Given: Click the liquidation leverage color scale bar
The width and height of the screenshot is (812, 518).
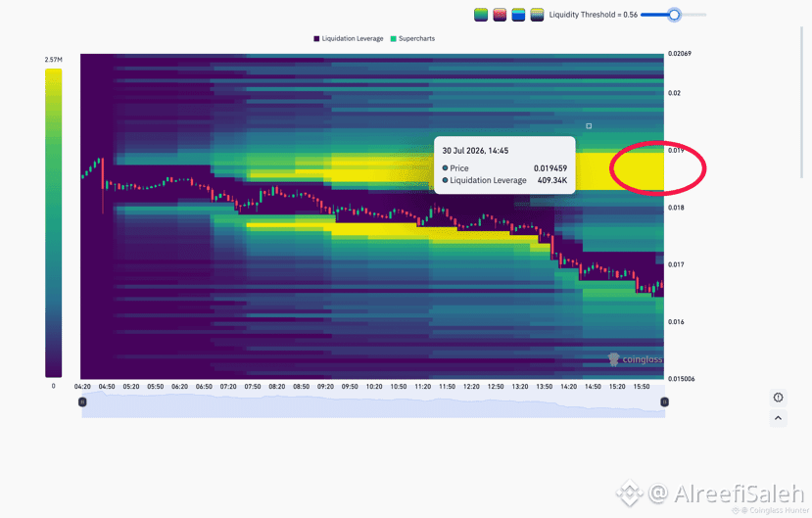Looking at the screenshot, I should point(53,223).
